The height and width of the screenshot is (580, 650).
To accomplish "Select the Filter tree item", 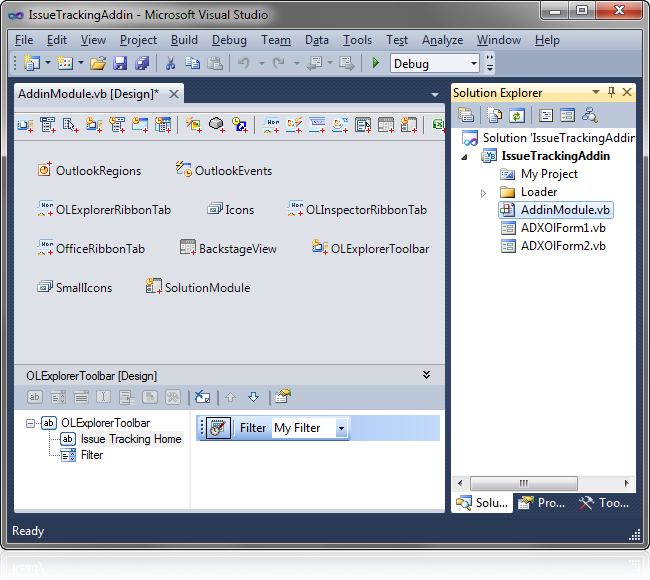I will pos(92,455).
